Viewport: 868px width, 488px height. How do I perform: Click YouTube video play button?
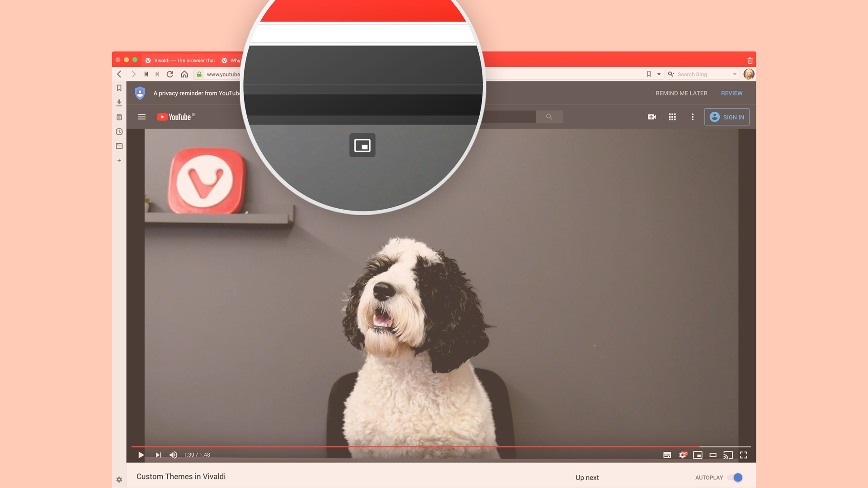point(141,455)
